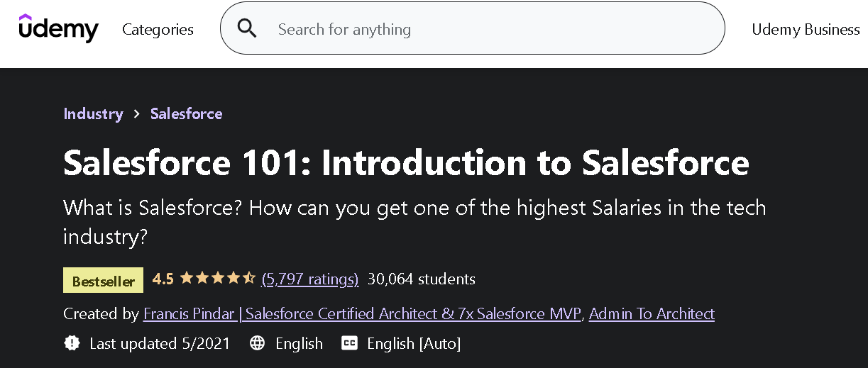Image resolution: width=868 pixels, height=368 pixels.
Task: Open the Categories menu
Action: 158,29
